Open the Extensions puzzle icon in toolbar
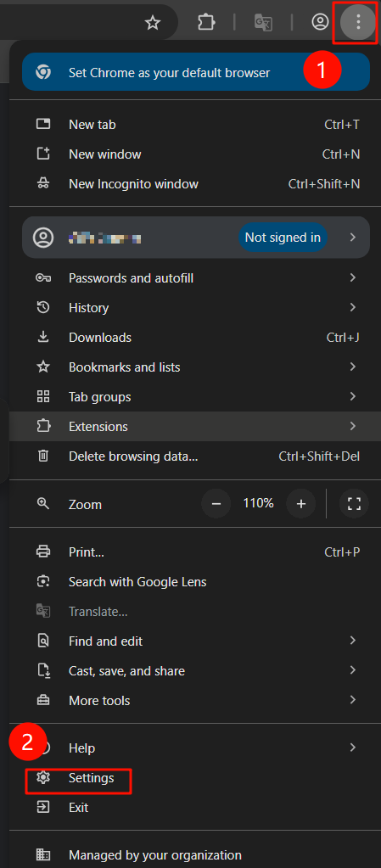 (x=206, y=22)
